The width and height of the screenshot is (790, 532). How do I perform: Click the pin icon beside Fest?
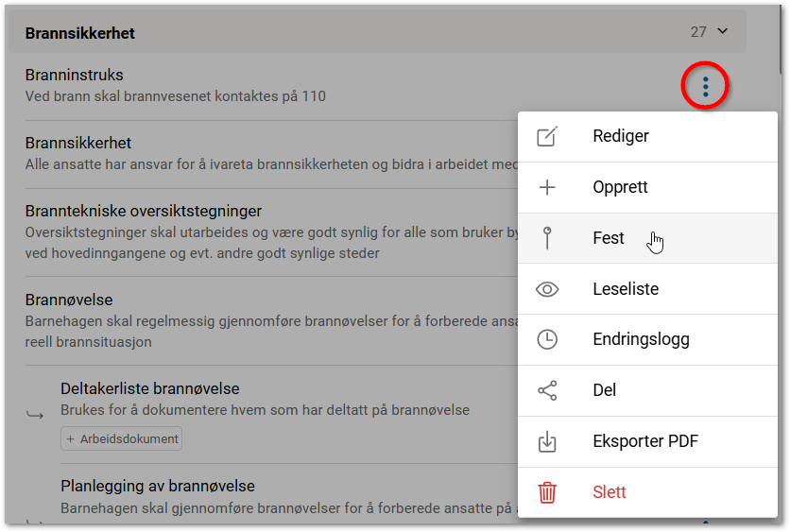547,238
